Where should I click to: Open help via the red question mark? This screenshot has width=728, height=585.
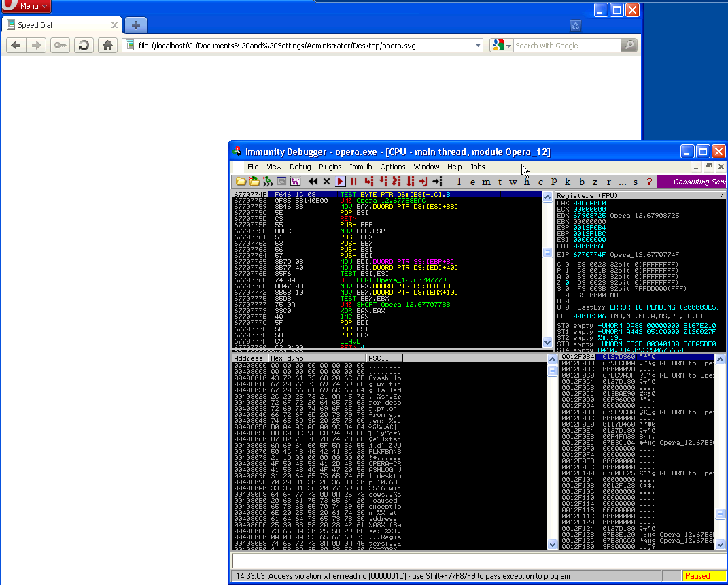[650, 182]
